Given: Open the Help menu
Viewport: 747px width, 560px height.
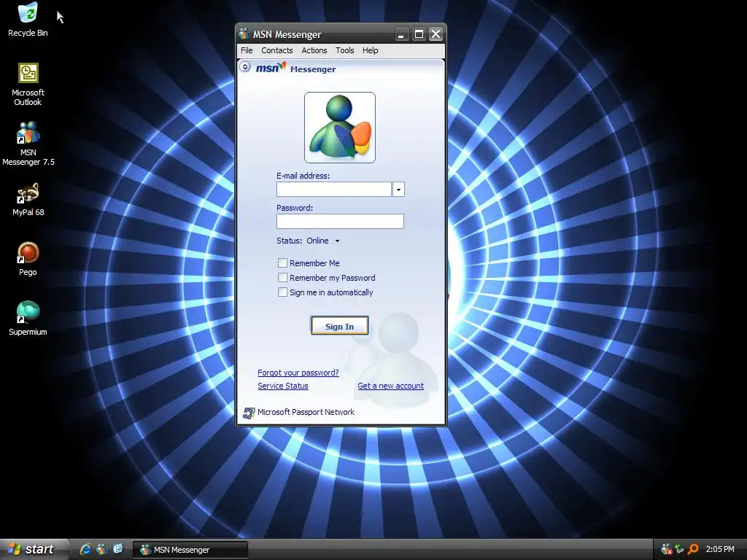Looking at the screenshot, I should [370, 50].
